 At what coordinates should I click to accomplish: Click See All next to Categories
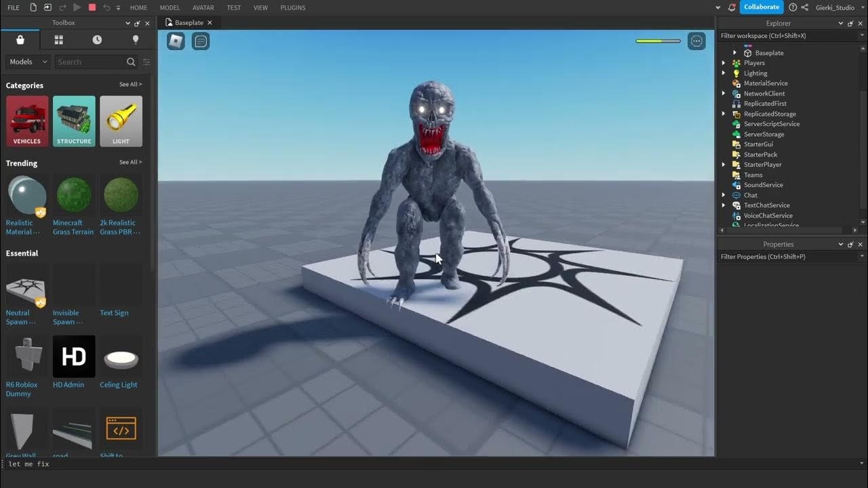pyautogui.click(x=131, y=85)
